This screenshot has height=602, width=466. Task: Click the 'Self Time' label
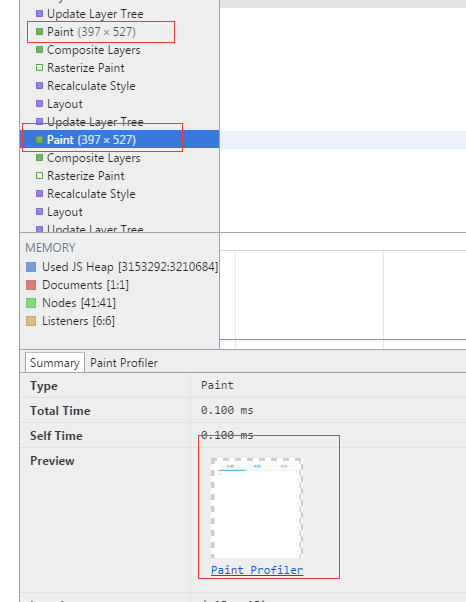(56, 435)
